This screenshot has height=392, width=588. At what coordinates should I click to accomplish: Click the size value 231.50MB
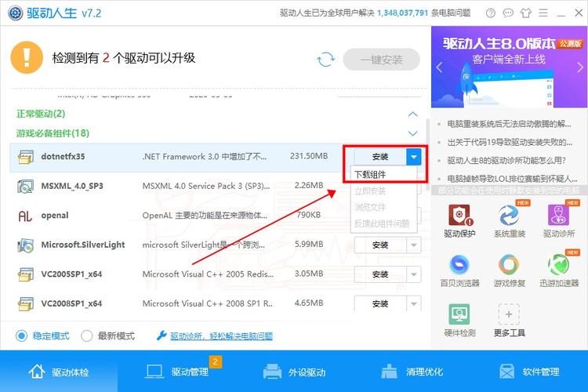tap(309, 156)
